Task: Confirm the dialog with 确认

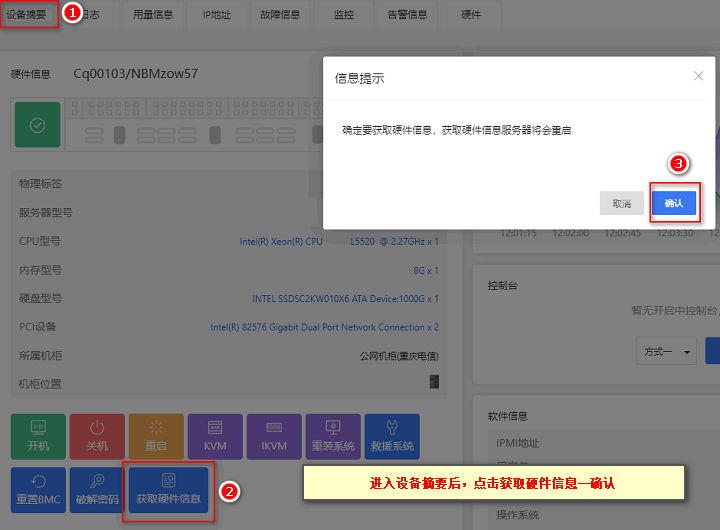Action: (674, 203)
